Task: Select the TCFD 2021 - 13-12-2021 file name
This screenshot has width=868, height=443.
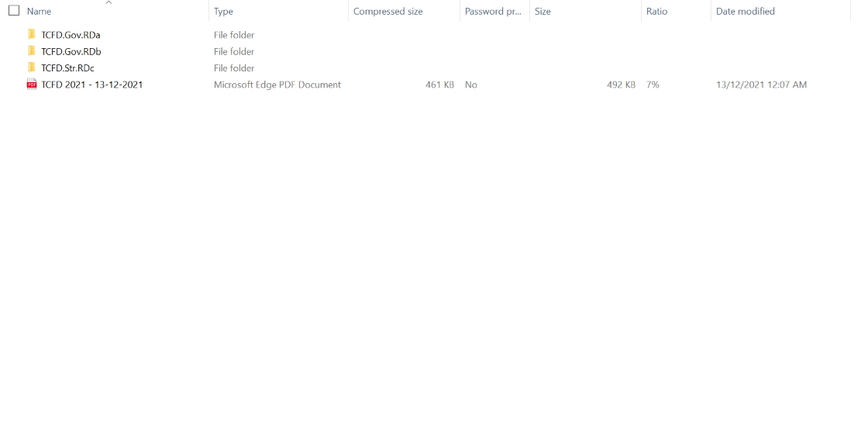Action: [92, 85]
